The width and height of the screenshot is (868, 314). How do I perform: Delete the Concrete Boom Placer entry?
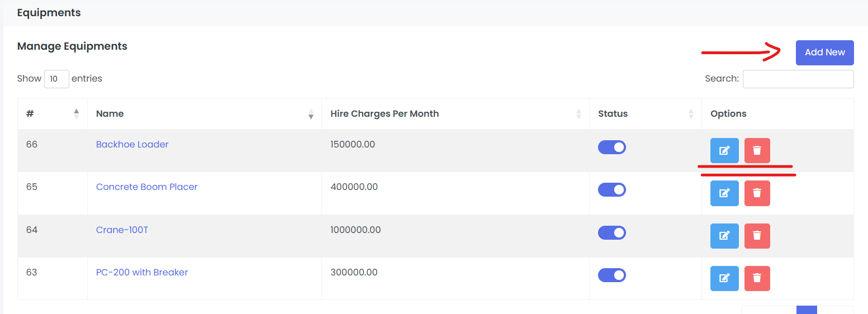757,193
